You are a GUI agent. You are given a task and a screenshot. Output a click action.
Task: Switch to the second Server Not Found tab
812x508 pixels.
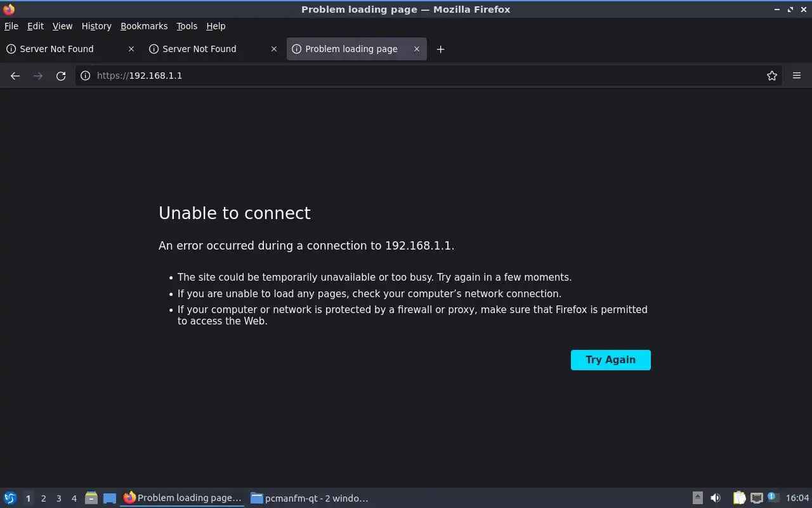pyautogui.click(x=213, y=49)
